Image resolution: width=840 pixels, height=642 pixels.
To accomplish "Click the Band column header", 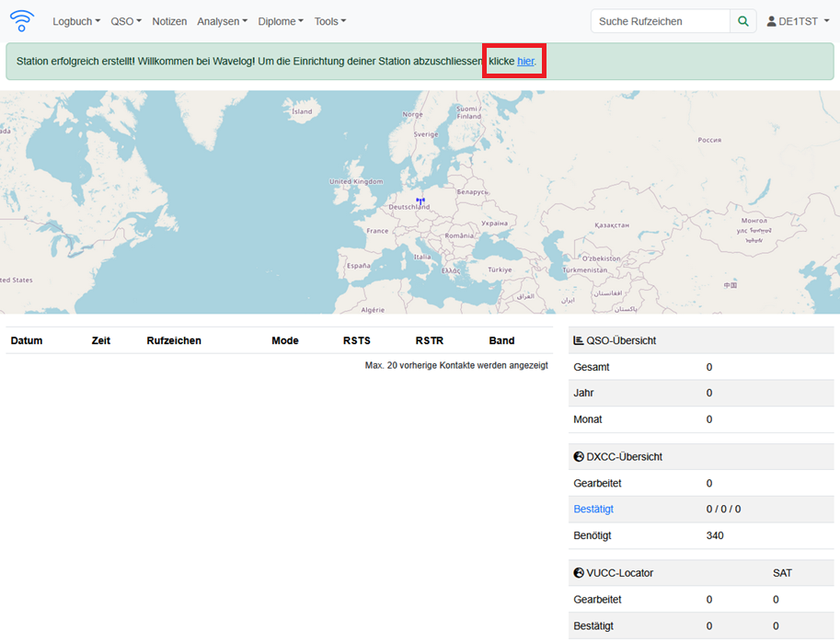I will [501, 340].
